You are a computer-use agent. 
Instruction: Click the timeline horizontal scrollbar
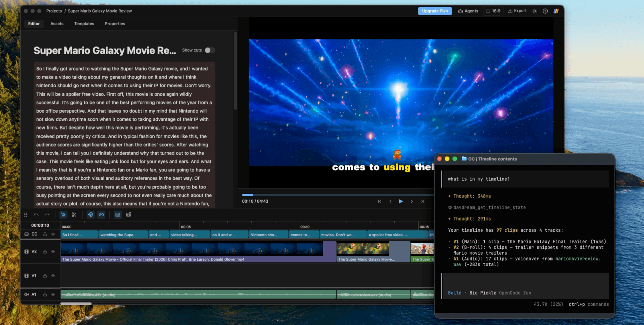click(76, 304)
